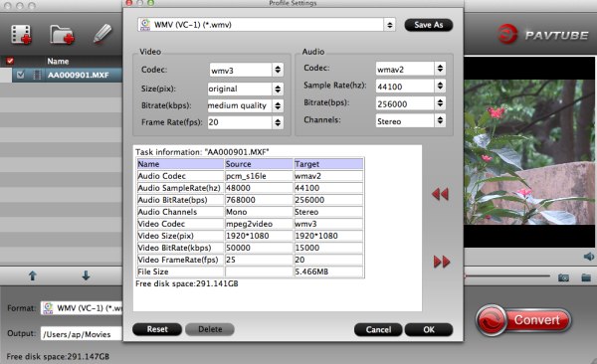Open the edit pencil tool

102,34
